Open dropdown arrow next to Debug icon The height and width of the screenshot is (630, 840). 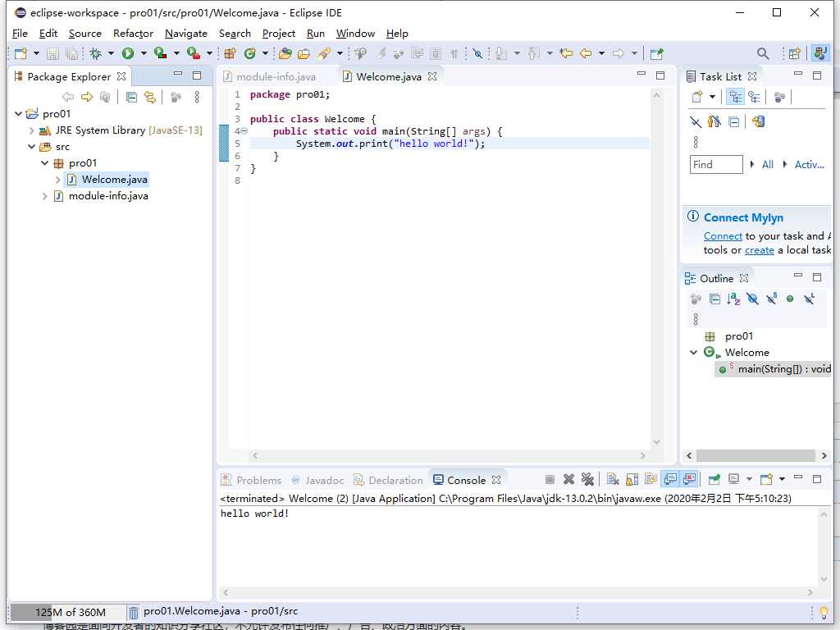(x=111, y=53)
